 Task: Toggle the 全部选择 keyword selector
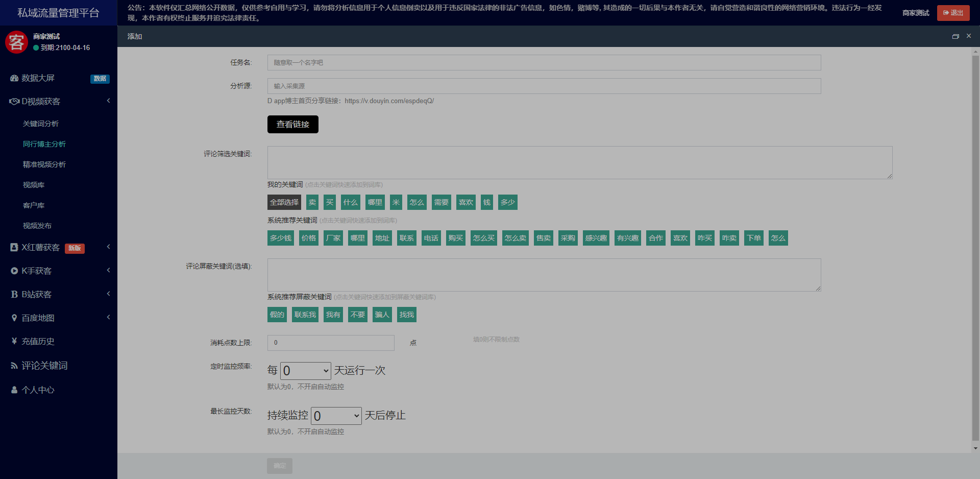284,202
